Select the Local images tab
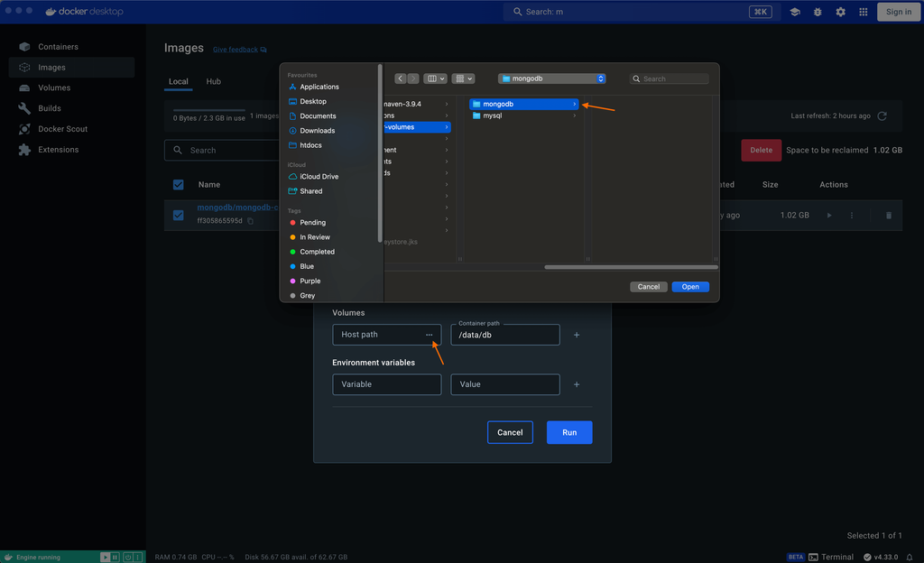 pos(179,81)
